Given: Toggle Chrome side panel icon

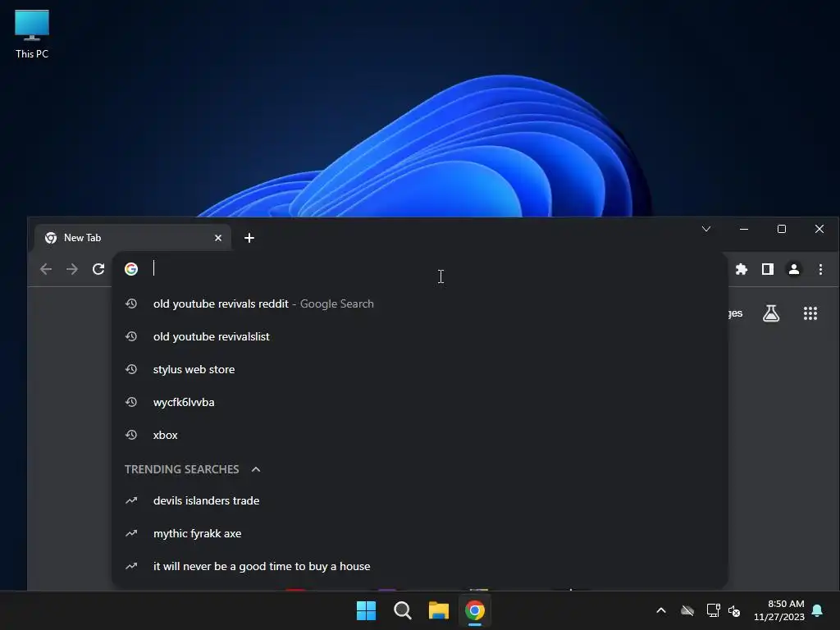Looking at the screenshot, I should (x=768, y=269).
